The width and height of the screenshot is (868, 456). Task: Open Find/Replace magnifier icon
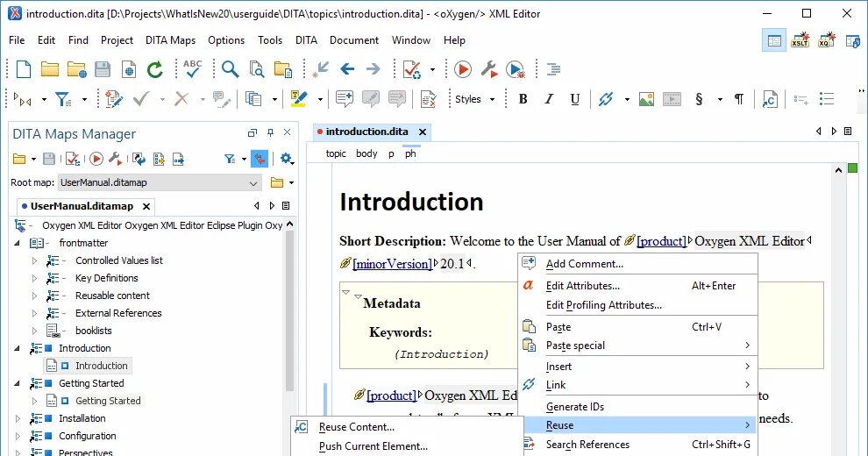click(230, 69)
